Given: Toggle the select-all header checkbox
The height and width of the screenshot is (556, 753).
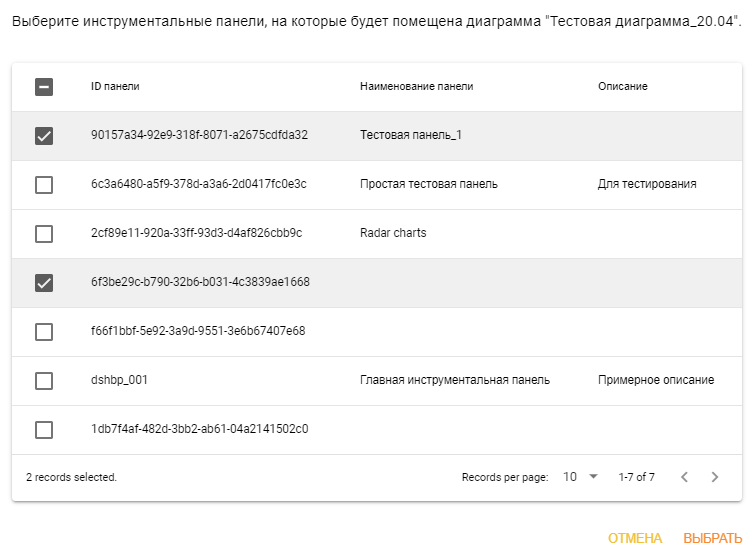Looking at the screenshot, I should point(44,87).
